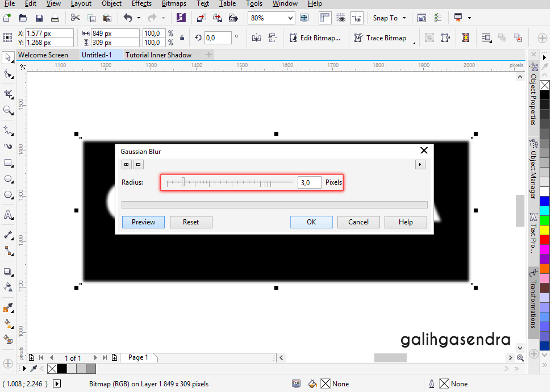Click the Preview button in Gaussian Blur dialog
This screenshot has width=551, height=392.
[143, 222]
